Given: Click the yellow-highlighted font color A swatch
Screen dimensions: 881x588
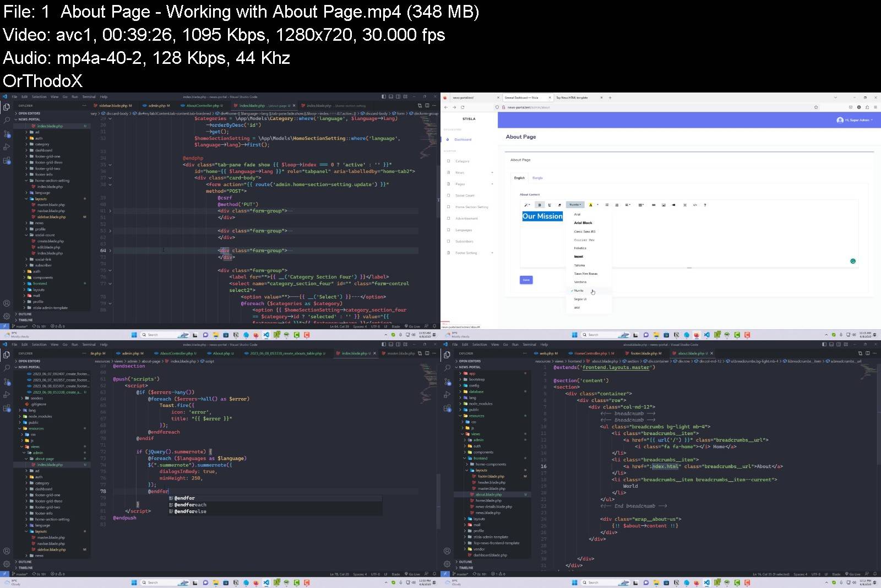Looking at the screenshot, I should 590,205.
